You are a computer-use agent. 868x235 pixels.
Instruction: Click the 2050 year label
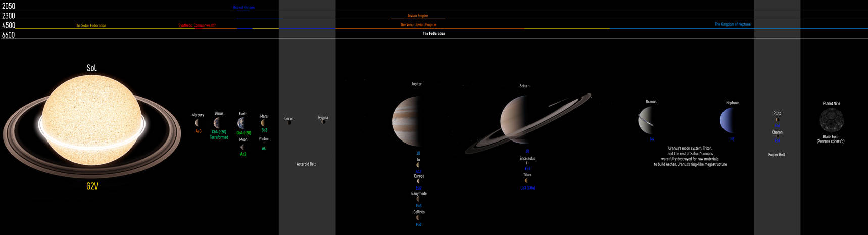[9, 6]
